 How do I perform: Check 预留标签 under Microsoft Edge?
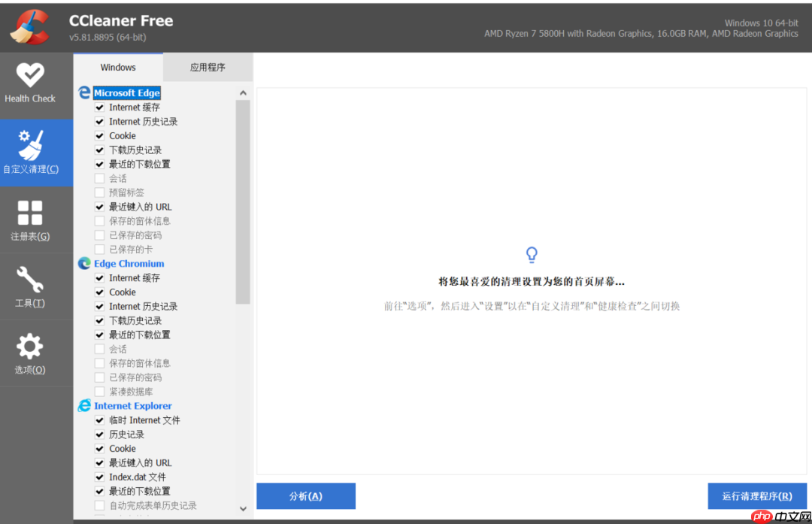point(99,192)
